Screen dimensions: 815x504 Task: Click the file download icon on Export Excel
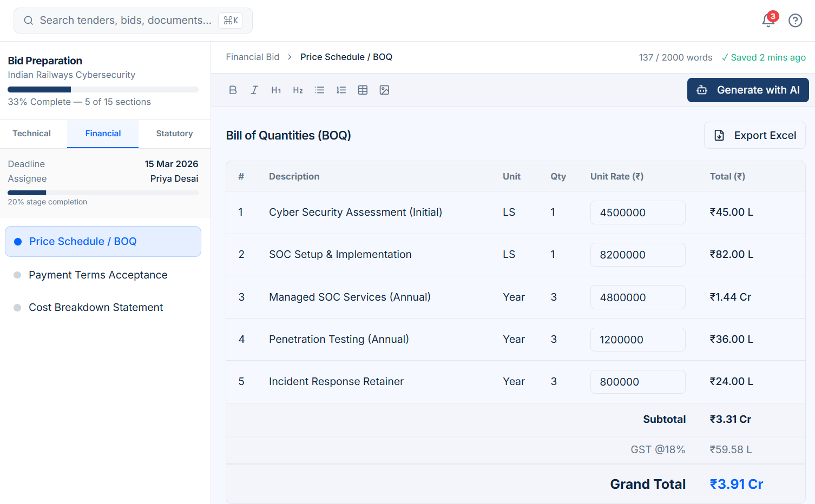[x=719, y=135]
